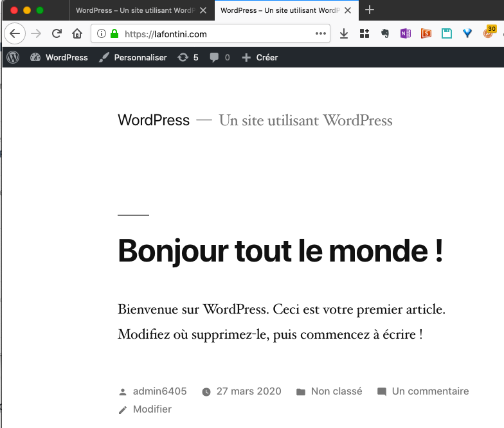The image size is (504, 428).
Task: Open the browser downloads panel
Action: [x=344, y=33]
